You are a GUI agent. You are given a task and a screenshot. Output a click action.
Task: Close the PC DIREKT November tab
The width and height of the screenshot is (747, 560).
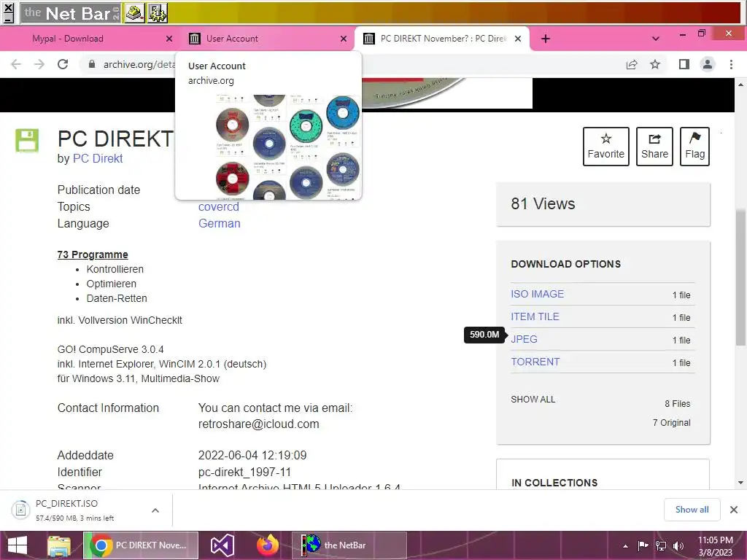pyautogui.click(x=519, y=39)
